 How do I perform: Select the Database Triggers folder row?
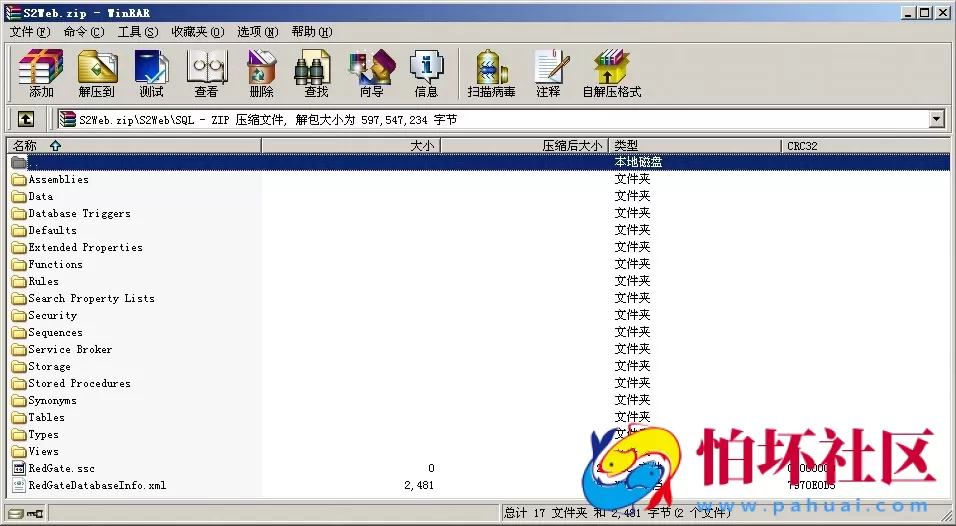(480, 213)
